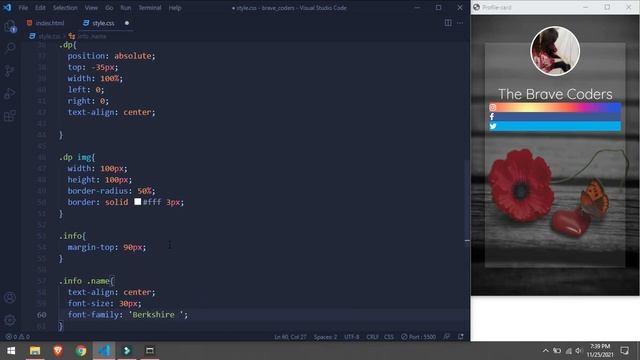Open the Search view in activity bar

click(10, 48)
